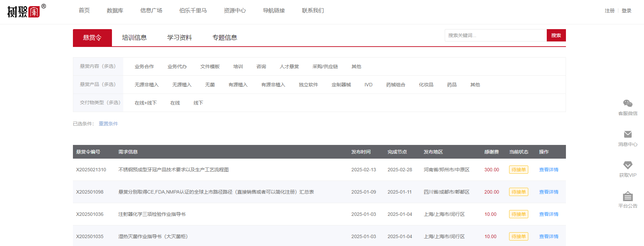The image size is (644, 246).
Task: Click the red 搜索 button
Action: pos(556,35)
